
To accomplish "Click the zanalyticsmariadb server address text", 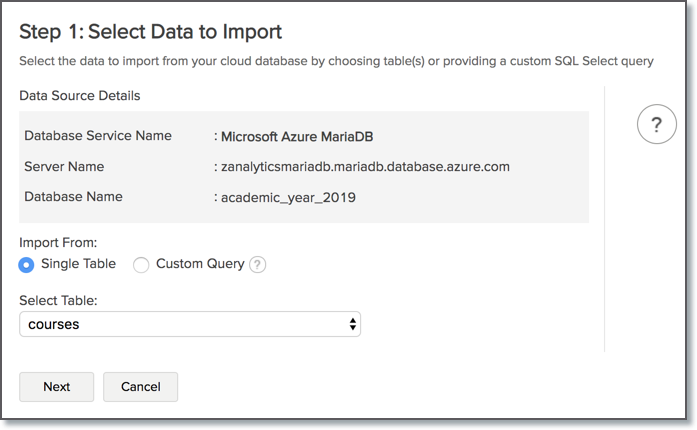I will pos(365,166).
